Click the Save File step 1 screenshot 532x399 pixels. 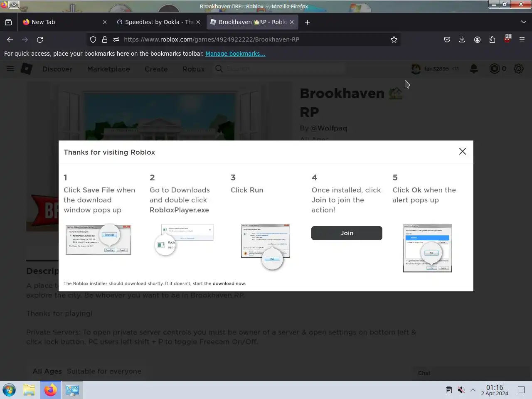tap(98, 239)
